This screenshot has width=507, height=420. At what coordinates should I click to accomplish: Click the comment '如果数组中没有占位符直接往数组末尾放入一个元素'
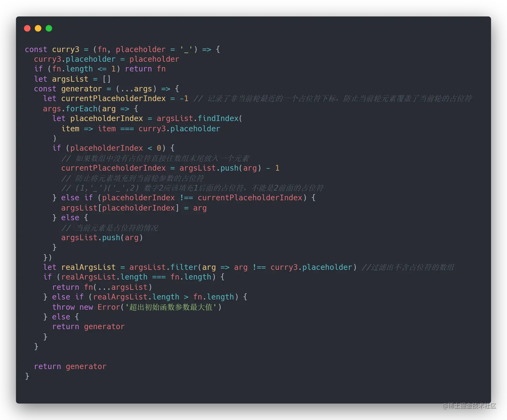pyautogui.click(x=156, y=158)
